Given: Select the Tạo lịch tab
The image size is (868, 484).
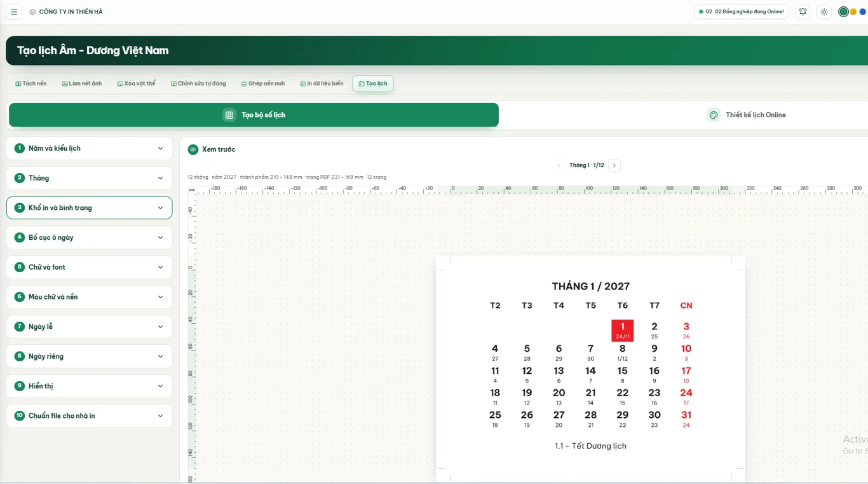Looking at the screenshot, I should coord(373,83).
